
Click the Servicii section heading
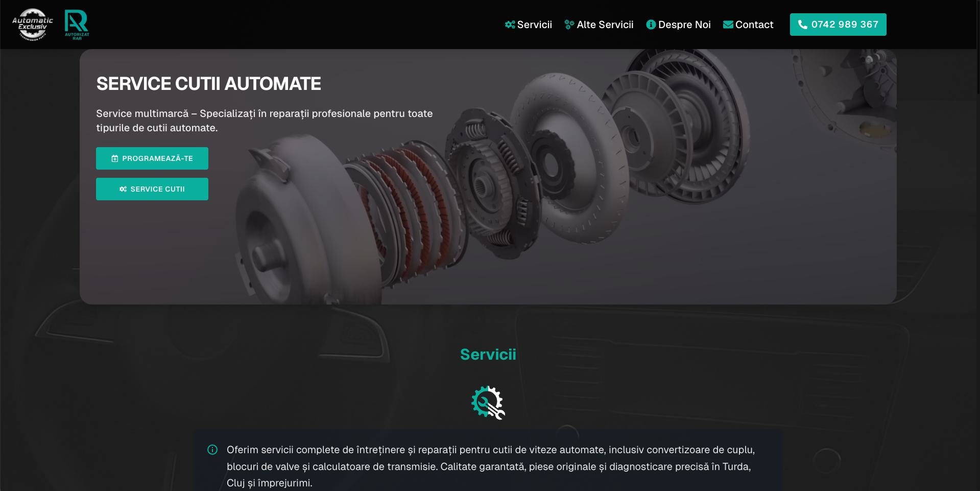point(488,354)
